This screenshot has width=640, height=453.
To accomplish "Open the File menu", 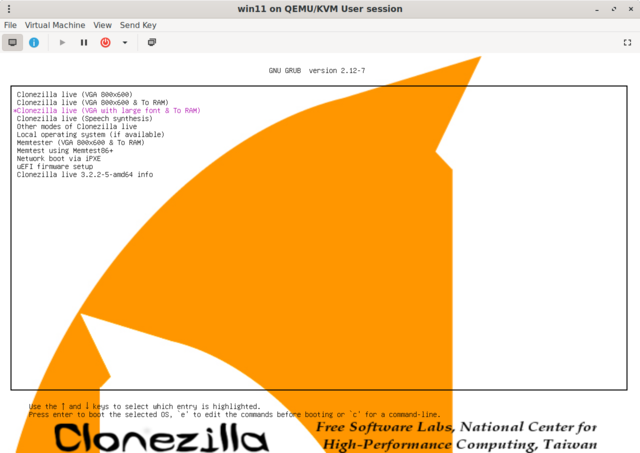I will [x=11, y=24].
